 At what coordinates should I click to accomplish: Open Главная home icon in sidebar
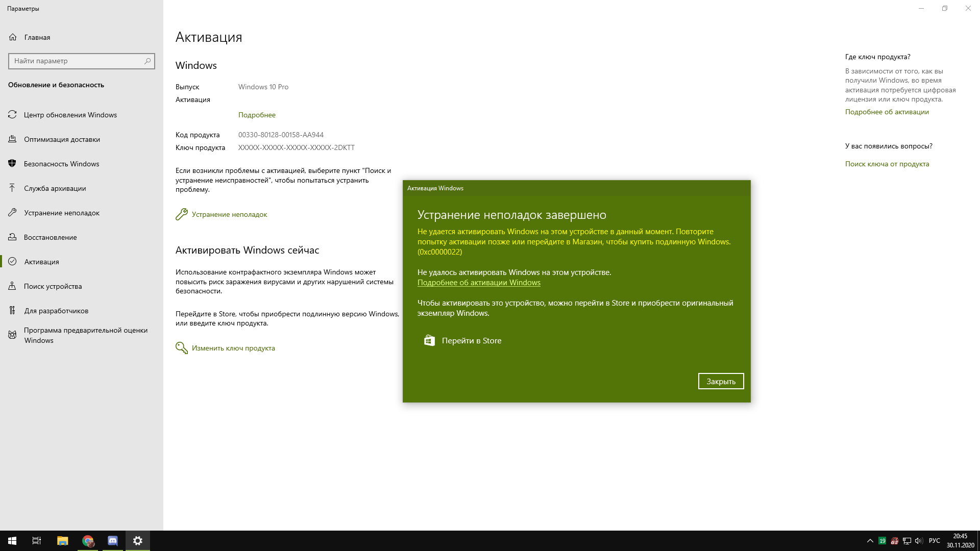pyautogui.click(x=13, y=37)
